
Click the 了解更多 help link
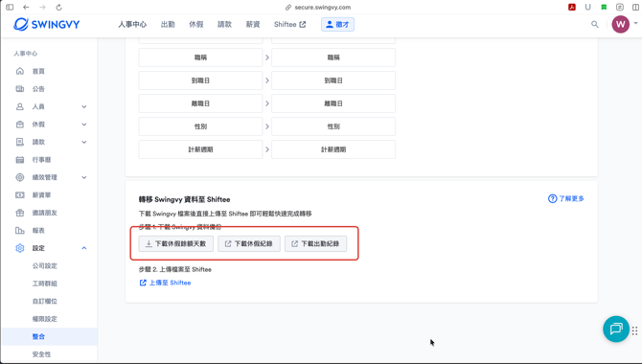click(566, 198)
